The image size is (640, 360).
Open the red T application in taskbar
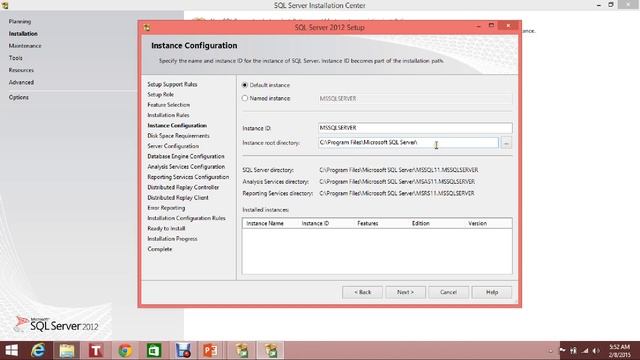tap(96, 351)
